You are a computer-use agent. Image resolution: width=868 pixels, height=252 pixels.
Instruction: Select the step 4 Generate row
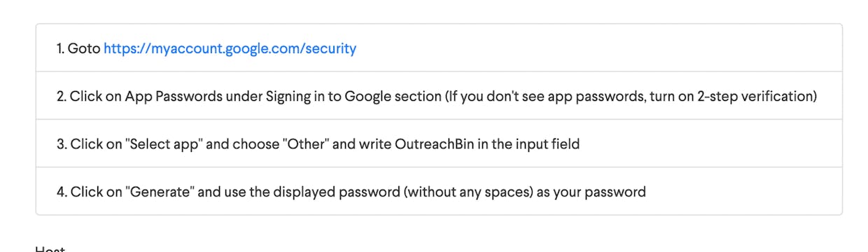pos(439,191)
